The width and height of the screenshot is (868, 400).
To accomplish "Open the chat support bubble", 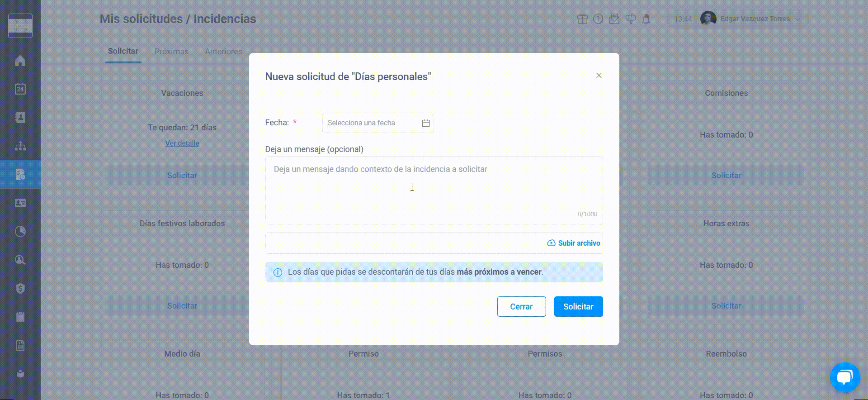I will 845,377.
